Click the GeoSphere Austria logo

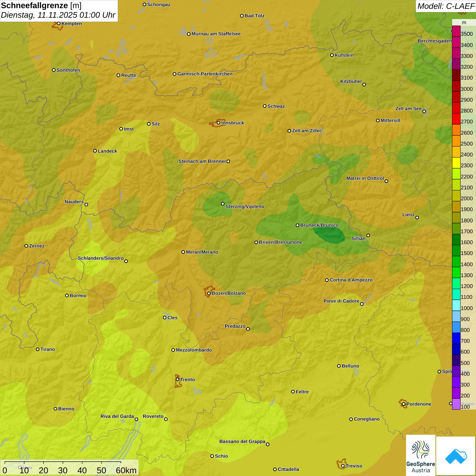[421, 455]
